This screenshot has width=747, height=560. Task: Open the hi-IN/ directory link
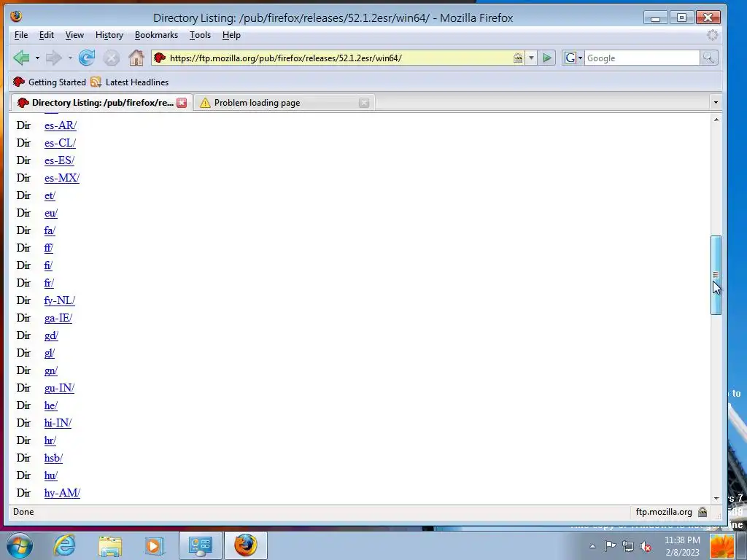(58, 423)
